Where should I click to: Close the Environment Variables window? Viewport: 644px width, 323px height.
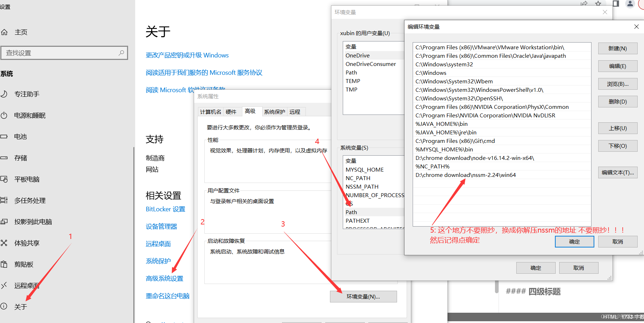pyautogui.click(x=605, y=12)
